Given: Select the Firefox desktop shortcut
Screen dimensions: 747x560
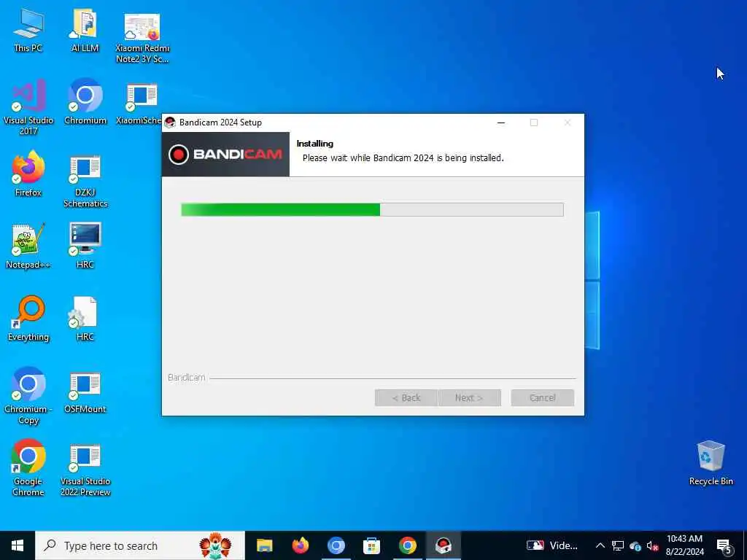Looking at the screenshot, I should pos(28,174).
